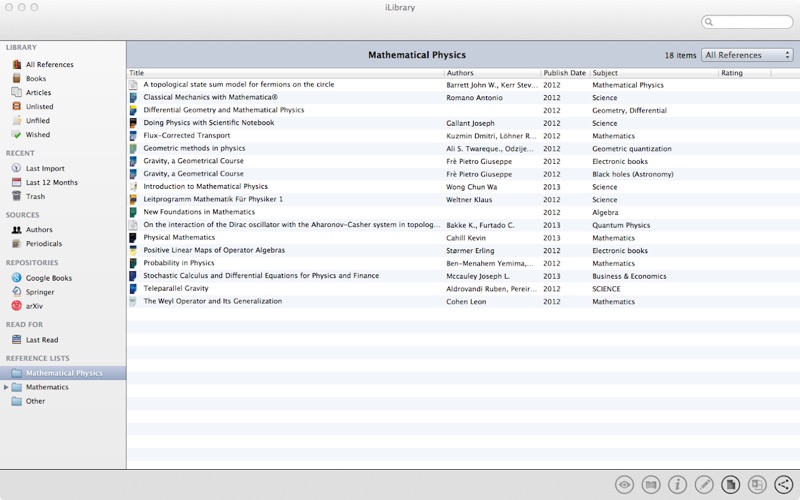This screenshot has width=800, height=500.
Task: Click subject 'Geometric quantization' cell
Action: (632, 149)
